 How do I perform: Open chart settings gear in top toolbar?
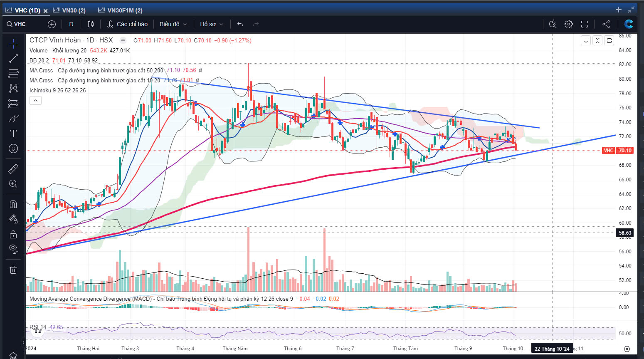(568, 24)
